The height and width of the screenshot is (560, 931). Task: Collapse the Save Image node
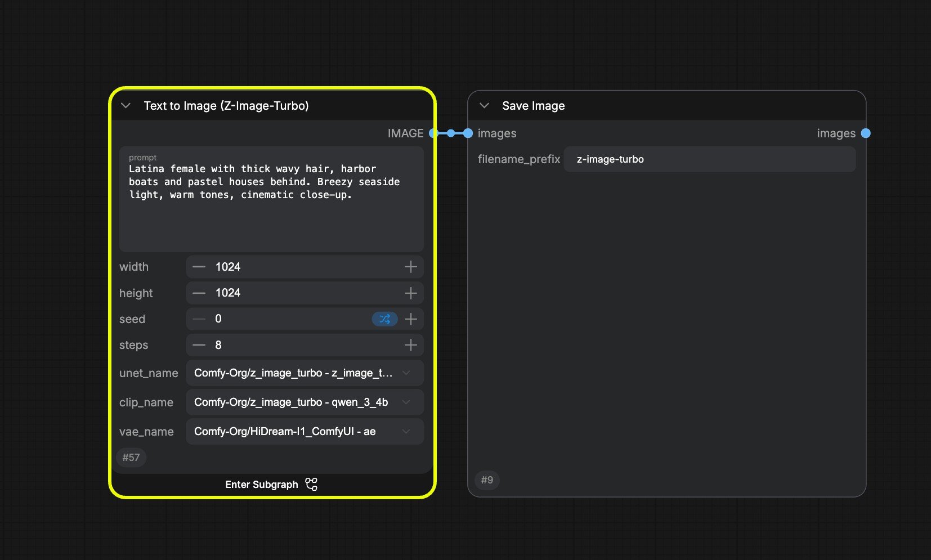(x=484, y=106)
